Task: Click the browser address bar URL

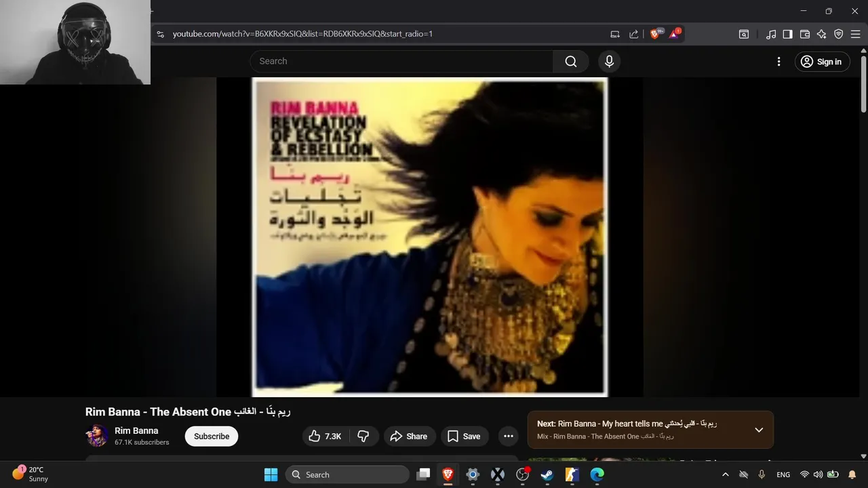Action: pos(302,34)
